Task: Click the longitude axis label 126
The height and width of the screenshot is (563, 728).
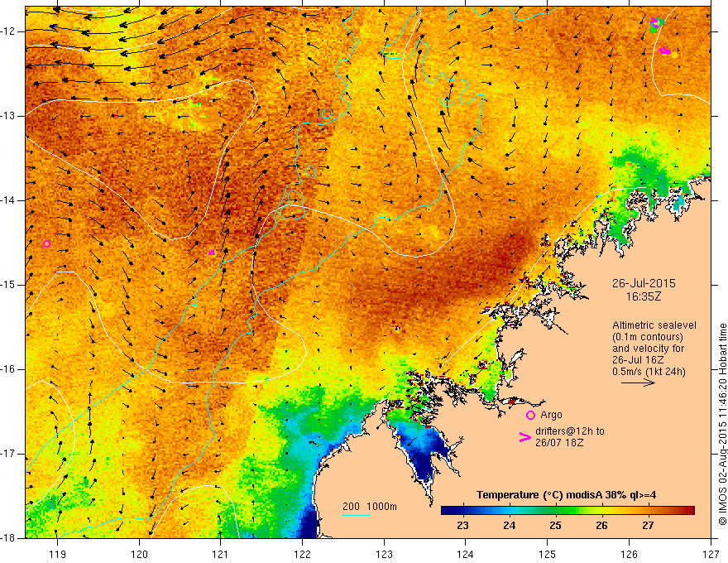Action: pos(629,554)
